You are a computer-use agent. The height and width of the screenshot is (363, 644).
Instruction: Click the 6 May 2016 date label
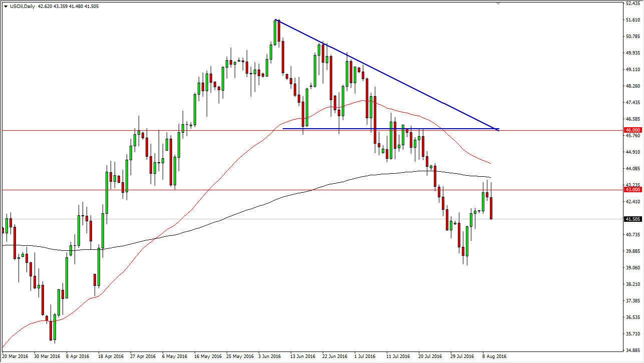(176, 356)
